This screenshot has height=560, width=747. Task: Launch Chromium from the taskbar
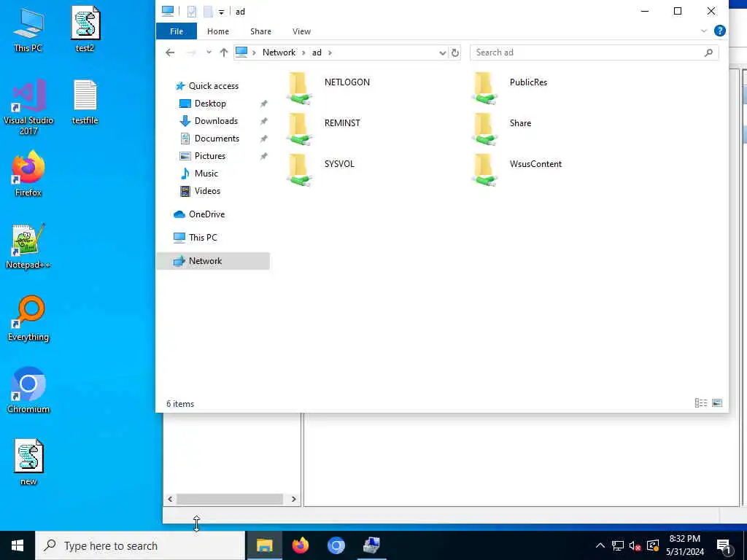[336, 545]
